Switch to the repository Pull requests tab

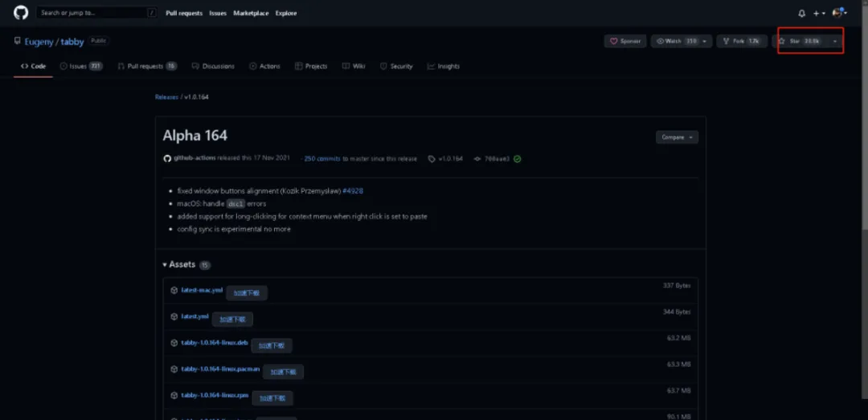click(147, 67)
